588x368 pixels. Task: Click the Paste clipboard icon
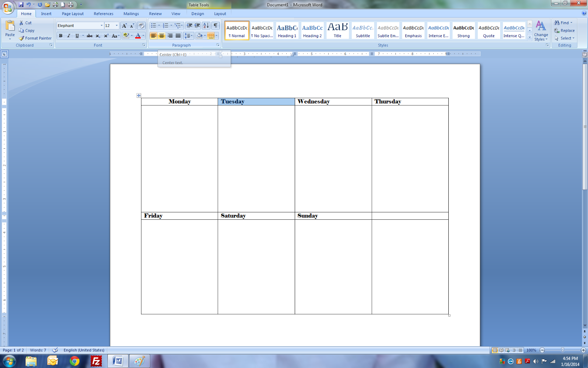pyautogui.click(x=10, y=26)
